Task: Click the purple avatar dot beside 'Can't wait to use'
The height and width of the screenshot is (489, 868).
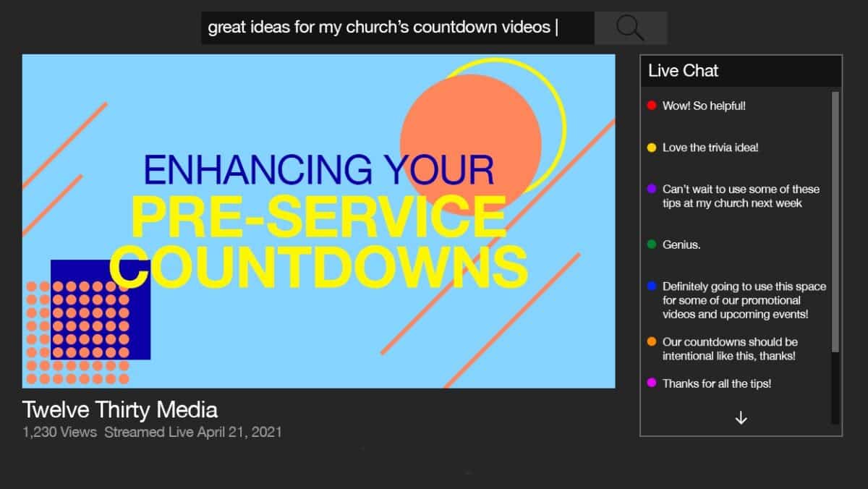Action: click(652, 189)
